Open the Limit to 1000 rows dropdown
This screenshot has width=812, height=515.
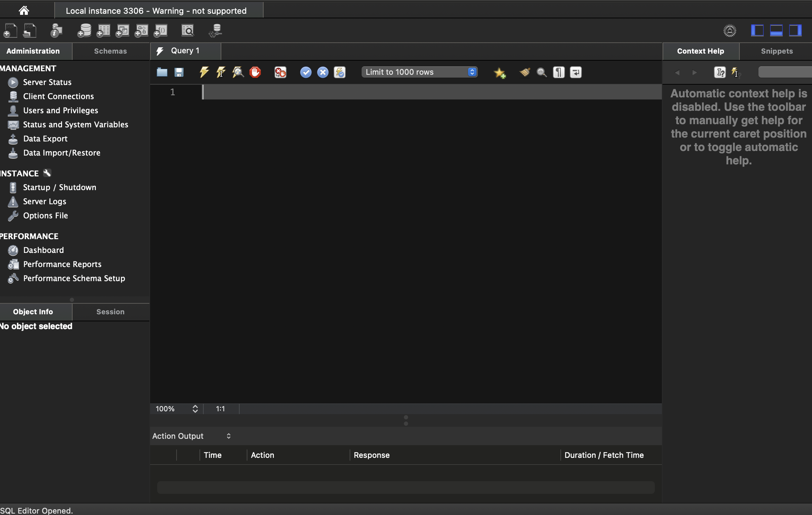pyautogui.click(x=419, y=72)
